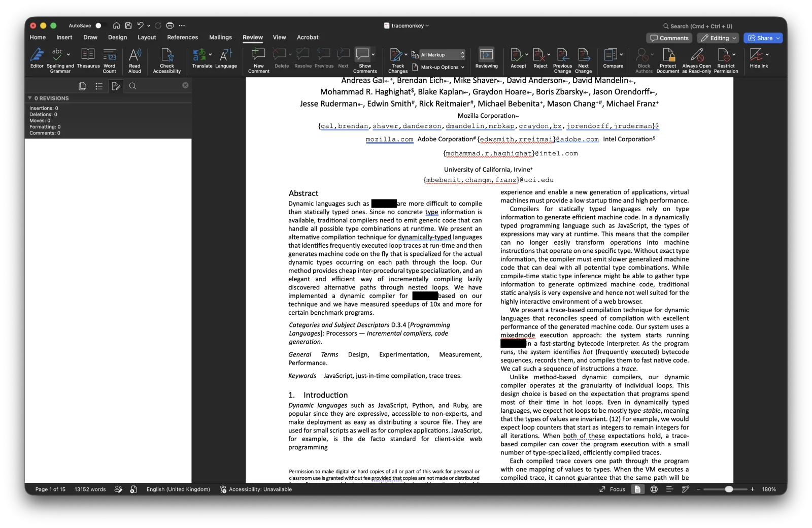
Task: Open the References tab
Action: (183, 38)
